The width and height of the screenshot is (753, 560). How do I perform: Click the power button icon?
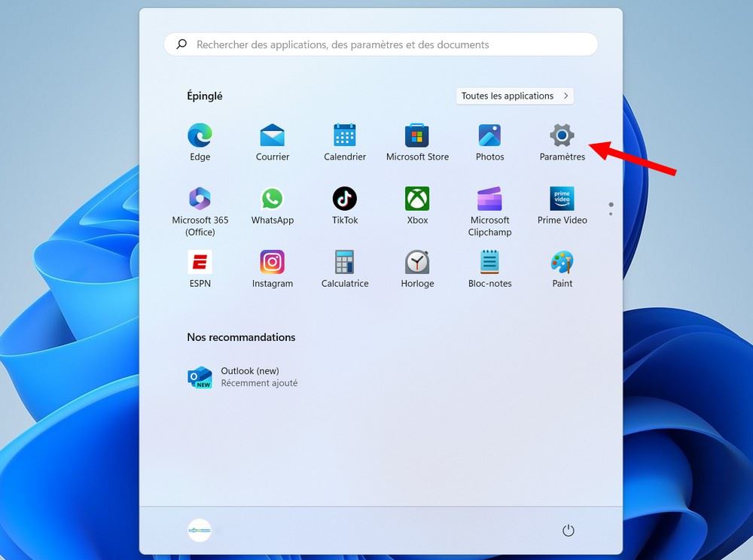click(568, 530)
